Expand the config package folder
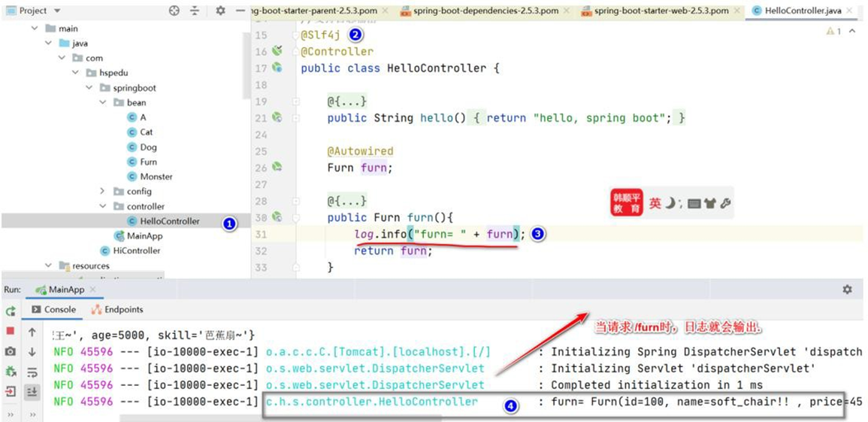The width and height of the screenshot is (868, 422). (x=103, y=191)
